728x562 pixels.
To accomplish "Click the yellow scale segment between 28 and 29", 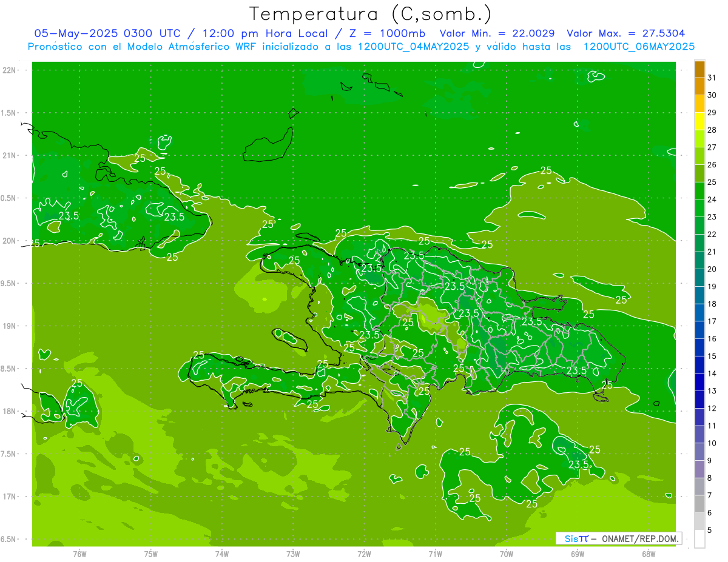I will (699, 121).
